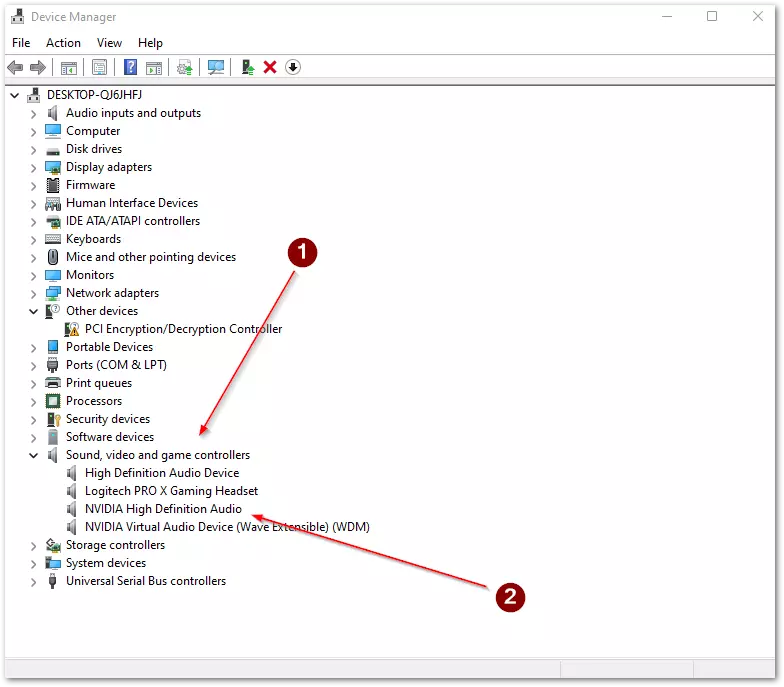Expand the Computer category
Viewport: 784px width, 687px height.
coord(33,132)
